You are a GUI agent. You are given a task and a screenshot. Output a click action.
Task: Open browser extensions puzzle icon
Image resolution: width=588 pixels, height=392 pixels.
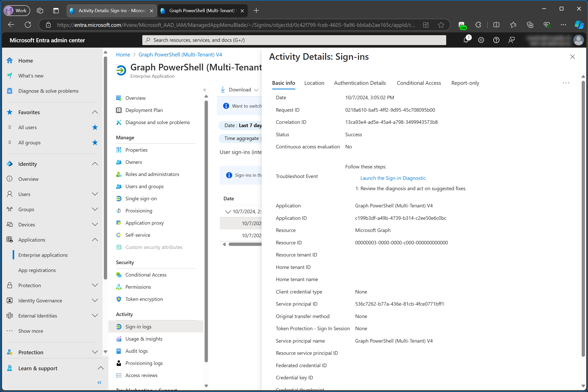tap(478, 25)
